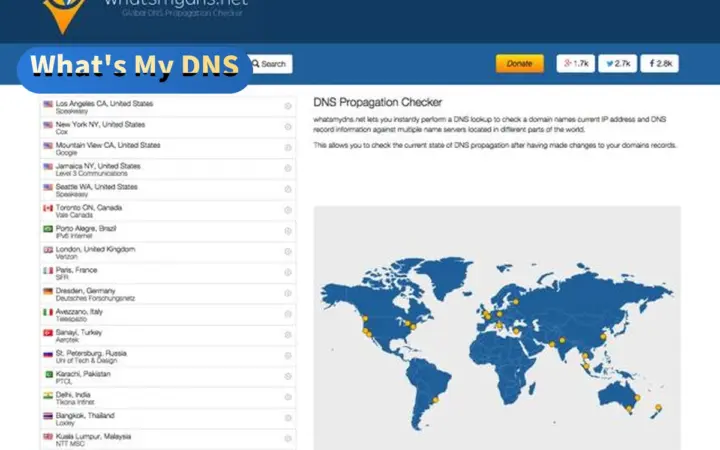Click the US flag beside Seattle WA
The width and height of the screenshot is (720, 450).
tap(48, 187)
